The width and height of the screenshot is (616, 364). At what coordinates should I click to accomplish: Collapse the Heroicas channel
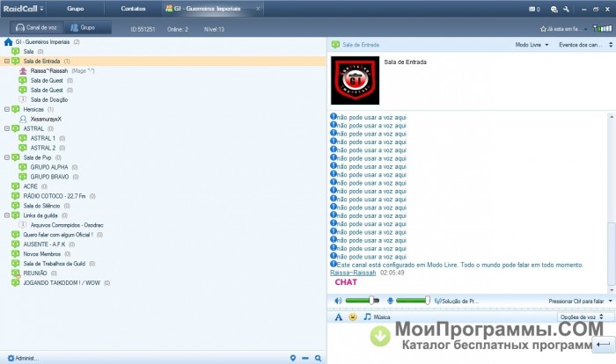click(7, 109)
